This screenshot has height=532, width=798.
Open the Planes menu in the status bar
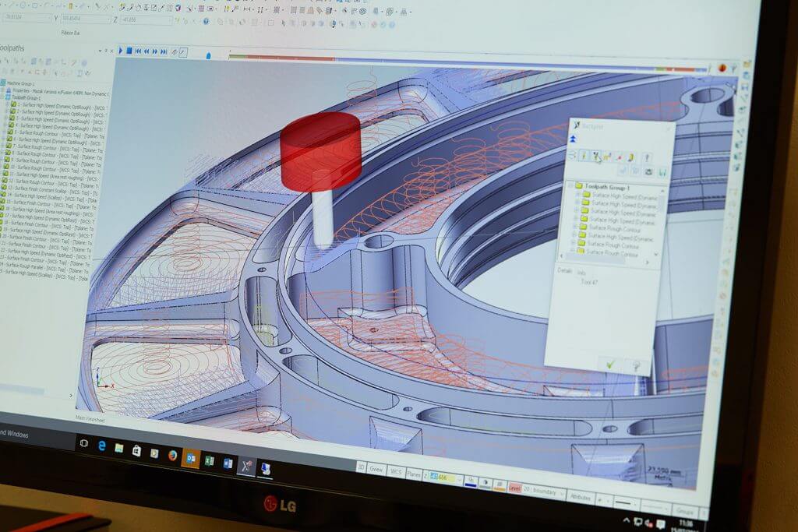click(414, 474)
